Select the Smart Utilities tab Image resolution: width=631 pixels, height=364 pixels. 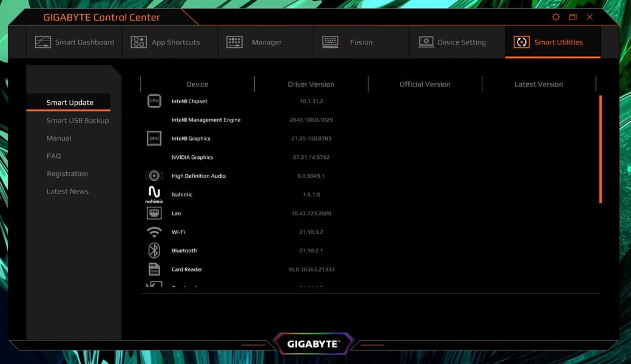click(553, 42)
